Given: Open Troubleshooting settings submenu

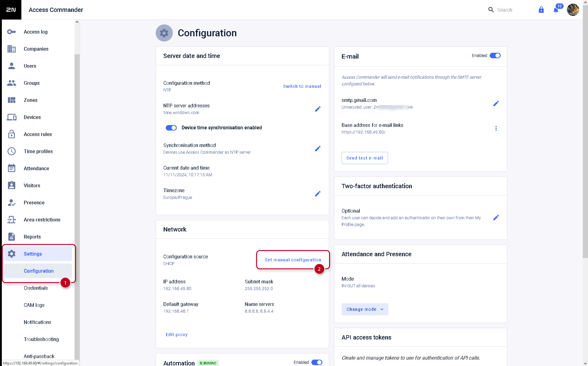Looking at the screenshot, I should click(38, 339).
